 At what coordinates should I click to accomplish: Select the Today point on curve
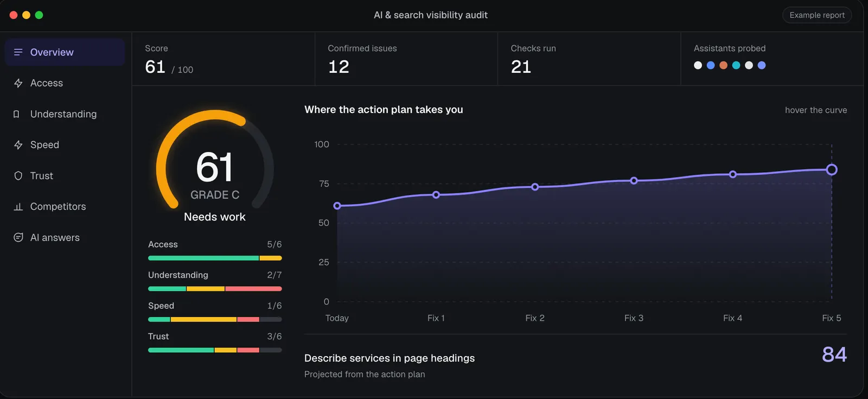(337, 206)
